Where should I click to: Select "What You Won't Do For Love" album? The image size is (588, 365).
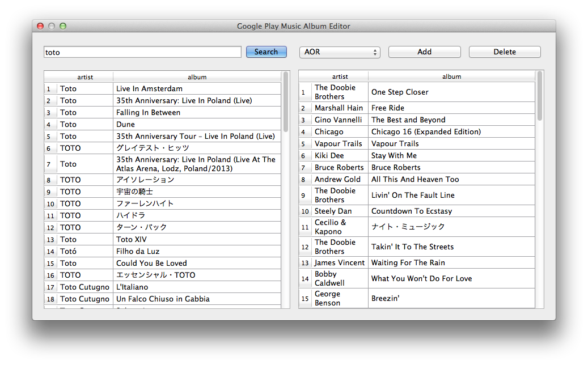click(451, 278)
